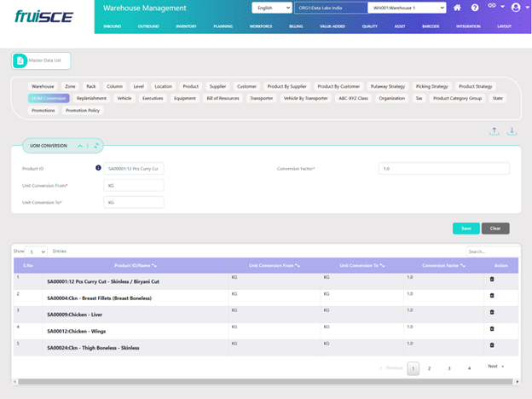Click the Master Data List document icon
This screenshot has height=399, width=532.
[x=20, y=61]
